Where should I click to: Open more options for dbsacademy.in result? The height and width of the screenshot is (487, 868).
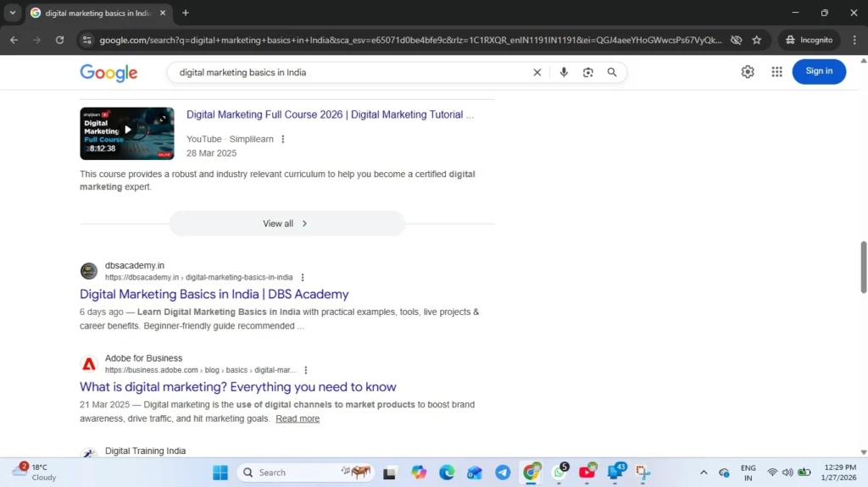tap(303, 277)
